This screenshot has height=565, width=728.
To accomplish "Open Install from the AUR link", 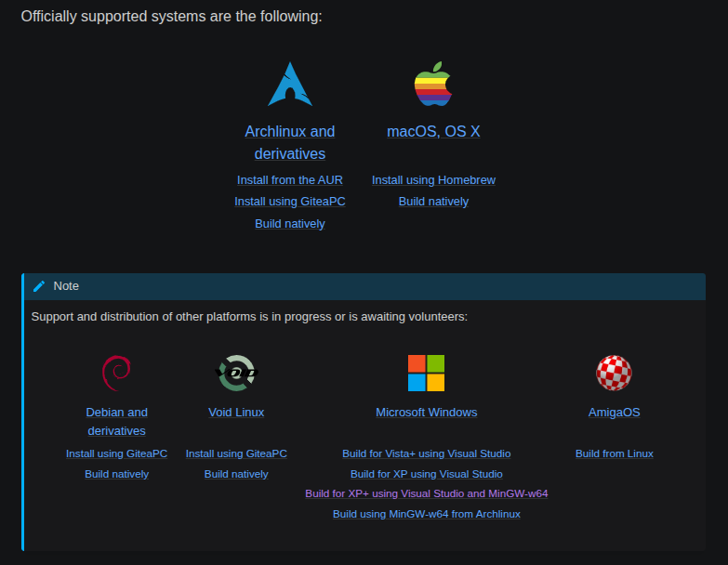I will point(290,179).
